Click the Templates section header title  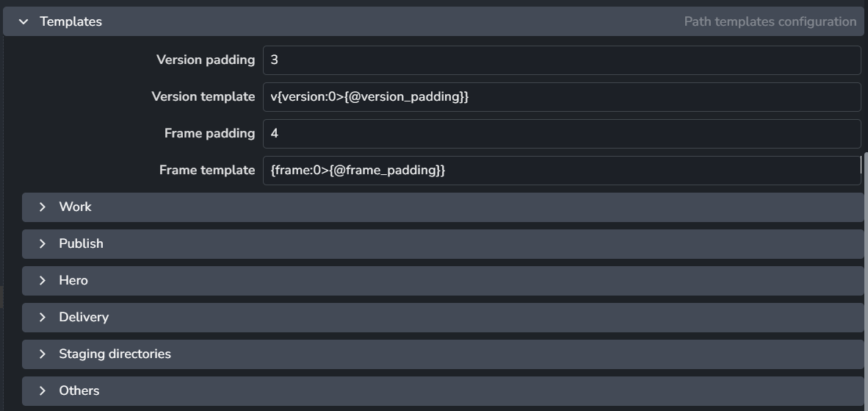point(70,22)
